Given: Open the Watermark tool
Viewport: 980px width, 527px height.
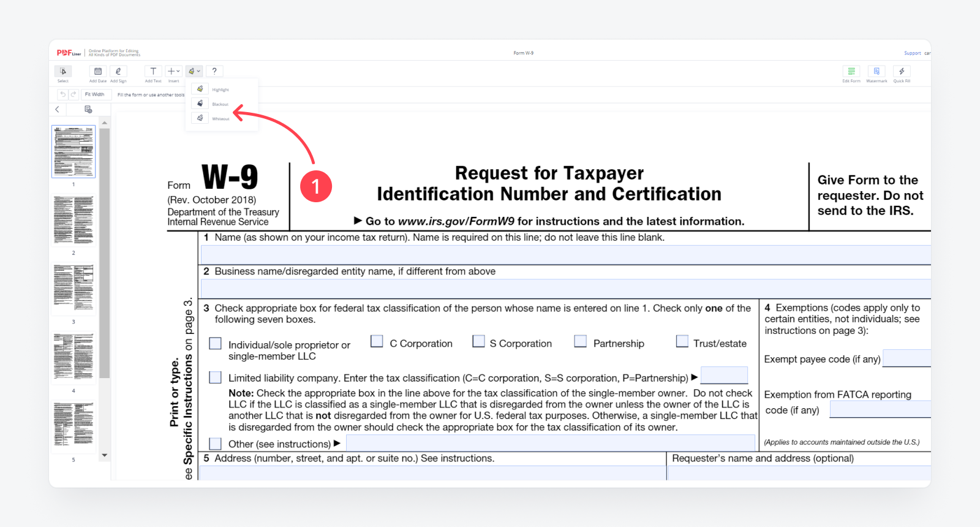Looking at the screenshot, I should (876, 72).
